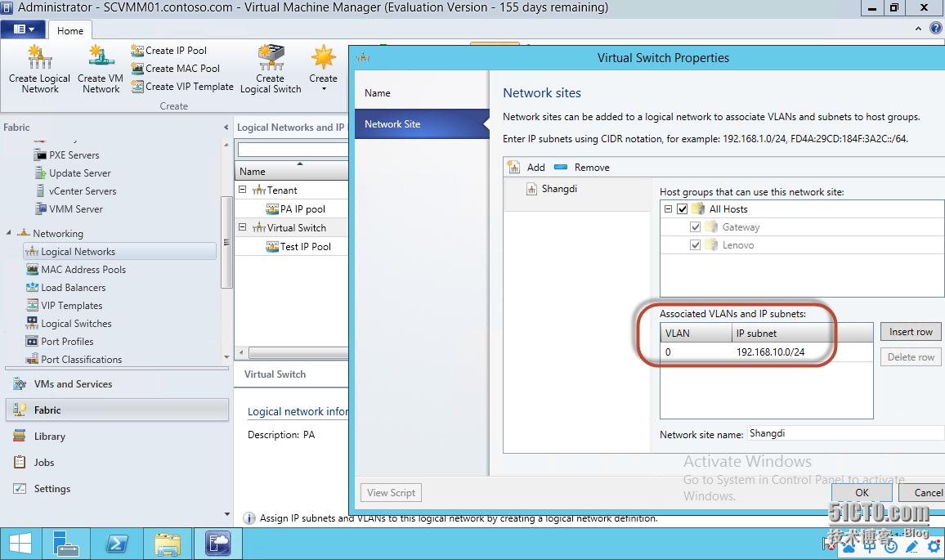Click View Script button

point(391,492)
